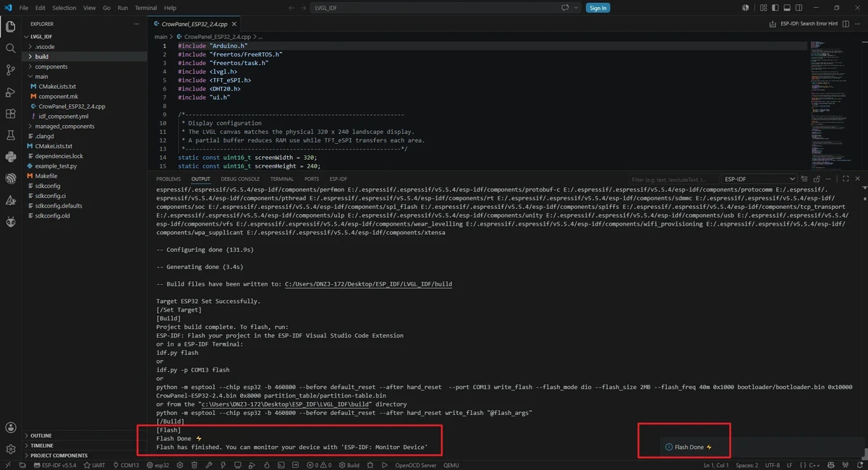Open the Terminal menu
This screenshot has height=470, width=868.
(x=146, y=8)
